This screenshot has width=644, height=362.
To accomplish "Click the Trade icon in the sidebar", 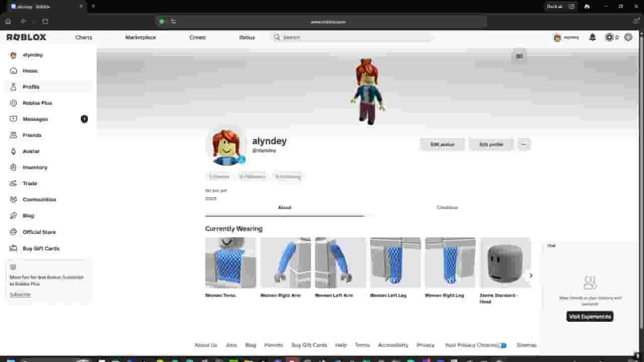I will 14,184.
